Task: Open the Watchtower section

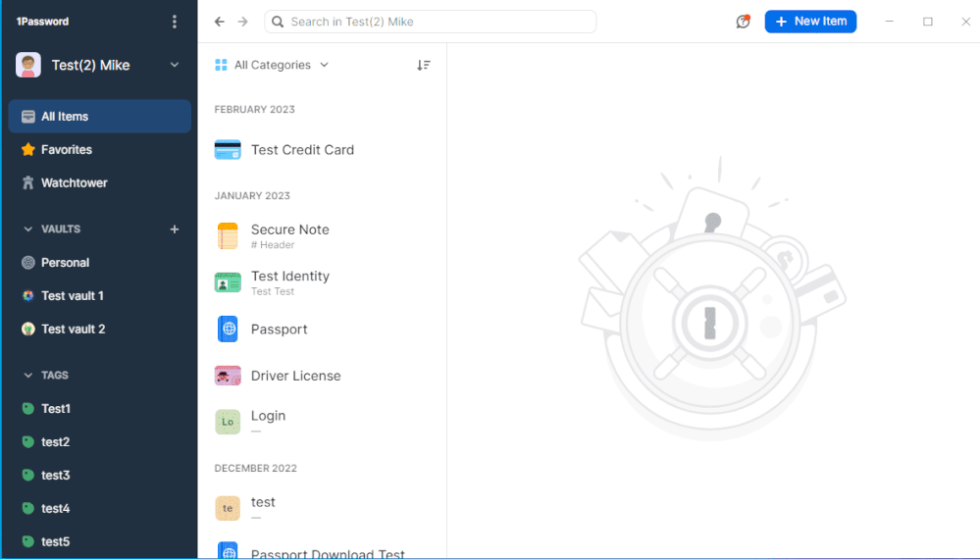Action: tap(74, 183)
